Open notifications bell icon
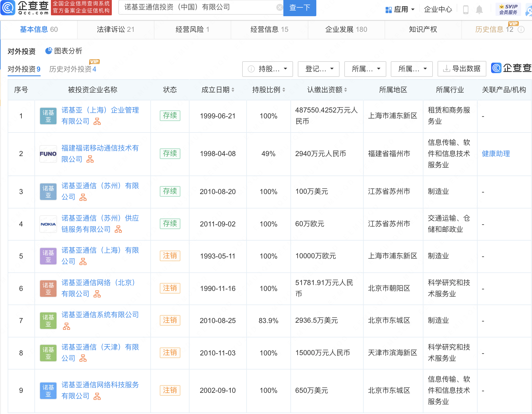The image size is (532, 414). click(x=479, y=9)
